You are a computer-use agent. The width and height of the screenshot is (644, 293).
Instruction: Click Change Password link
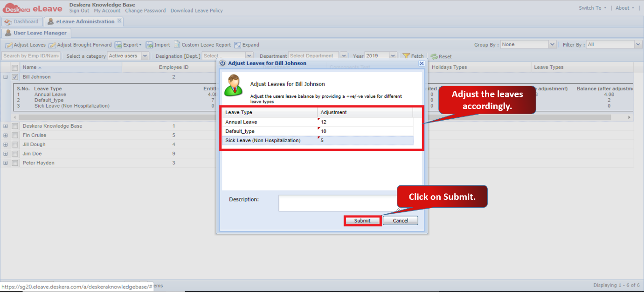coord(145,11)
